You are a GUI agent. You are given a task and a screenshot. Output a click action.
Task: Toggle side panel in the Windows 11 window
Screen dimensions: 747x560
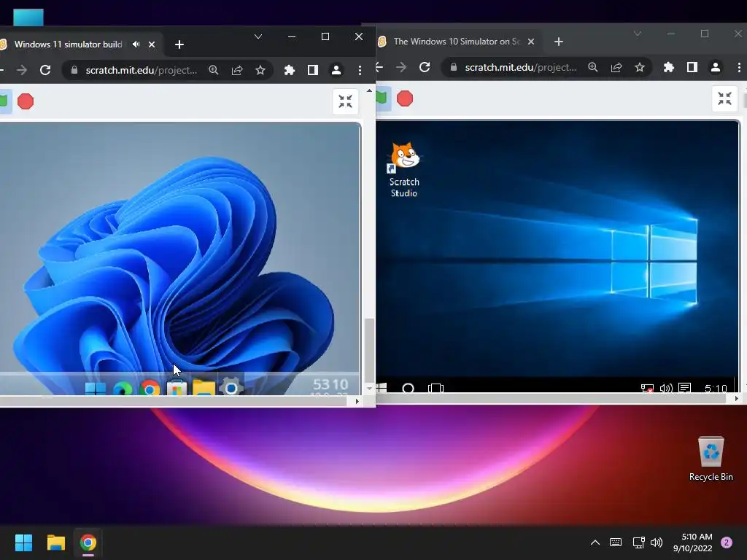[312, 70]
